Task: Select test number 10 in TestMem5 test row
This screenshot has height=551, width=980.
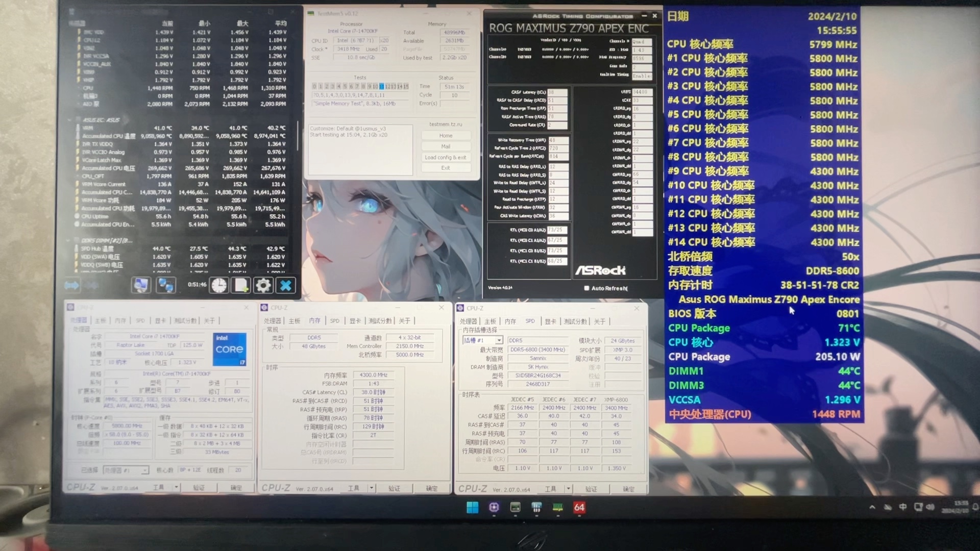Action: 375,86
